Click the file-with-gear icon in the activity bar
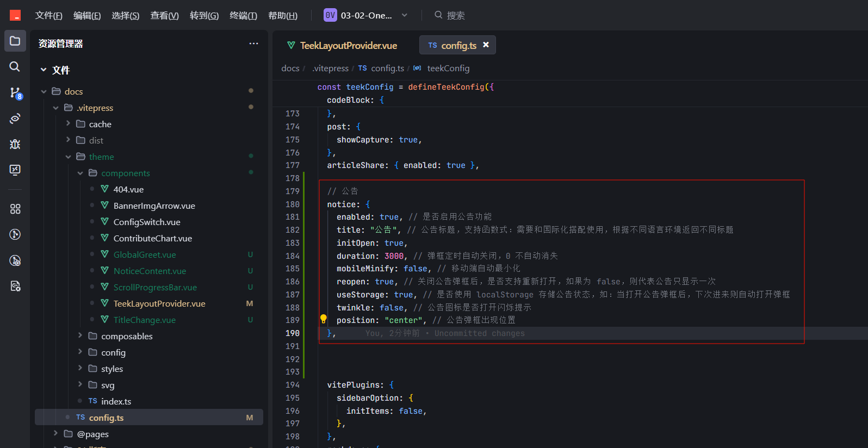This screenshot has width=868, height=448. [15, 286]
